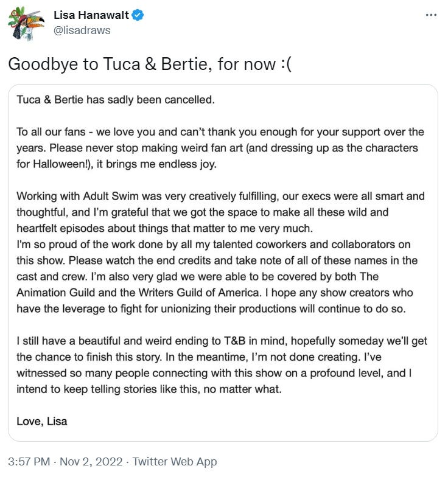Click "Tuca & Bertie has sadly been cancelled" line
Viewport: 448px width, 477px height.
click(x=116, y=100)
